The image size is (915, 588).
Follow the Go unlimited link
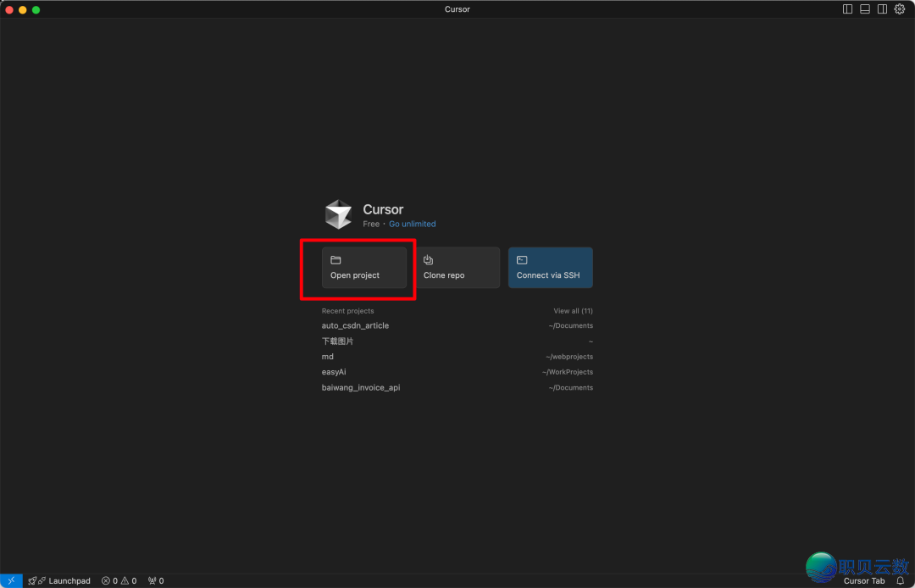click(x=412, y=224)
